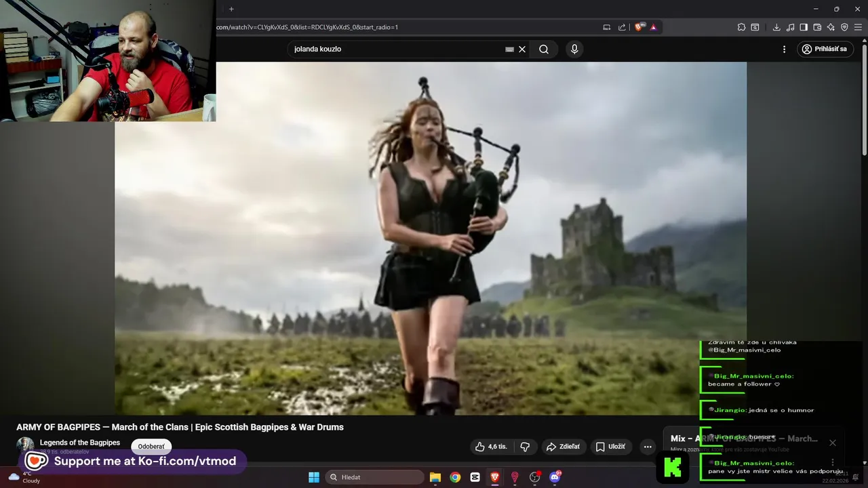Screen dimensions: 868x488
Task: Close the Mix playlist panel
Action: pyautogui.click(x=833, y=443)
